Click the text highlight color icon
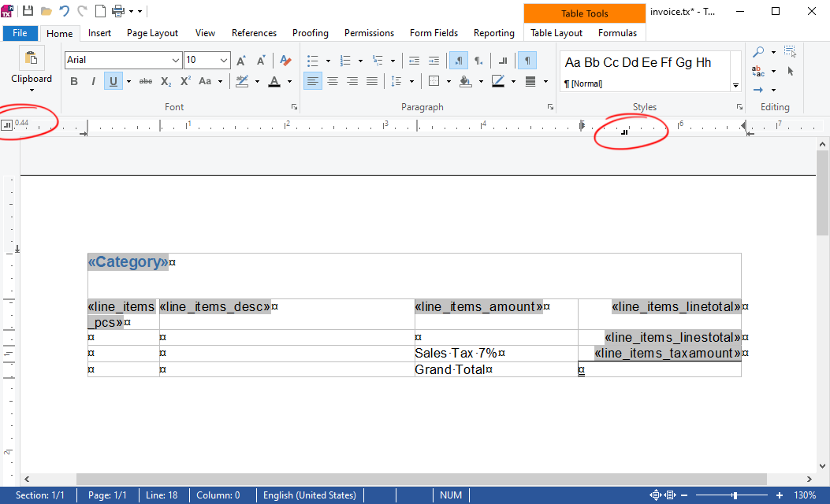Image resolution: width=830 pixels, height=504 pixels. point(242,81)
